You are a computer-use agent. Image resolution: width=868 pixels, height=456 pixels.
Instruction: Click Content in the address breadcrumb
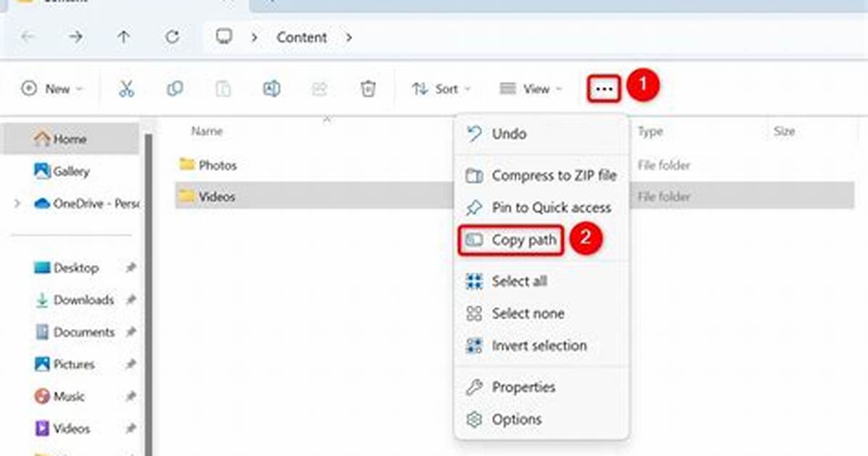302,37
